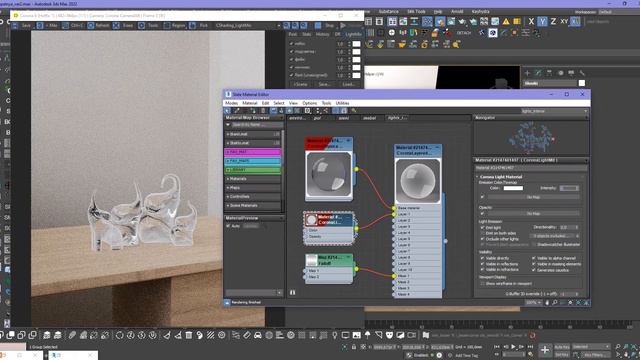Click Select Tool arrow icon in Slate toolbar
640x360 pixels.
point(228,111)
